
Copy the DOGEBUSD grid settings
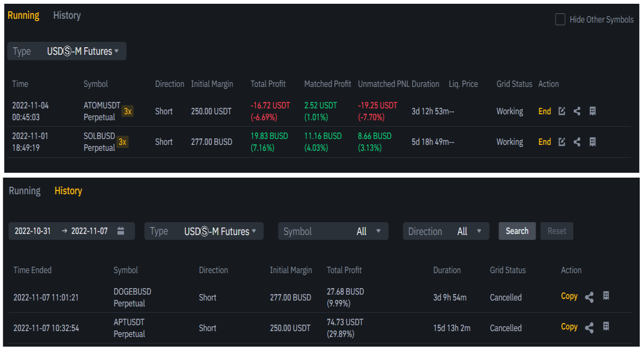pos(569,296)
